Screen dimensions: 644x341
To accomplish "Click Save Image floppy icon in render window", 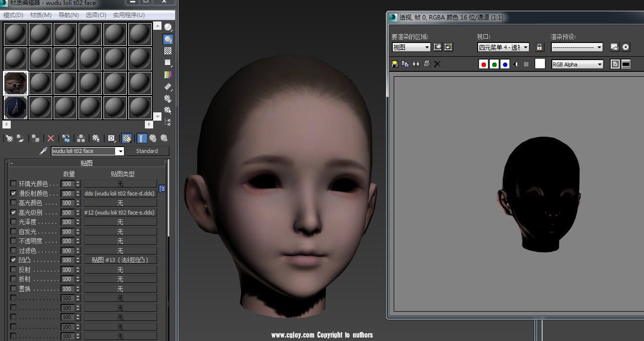I will point(395,64).
